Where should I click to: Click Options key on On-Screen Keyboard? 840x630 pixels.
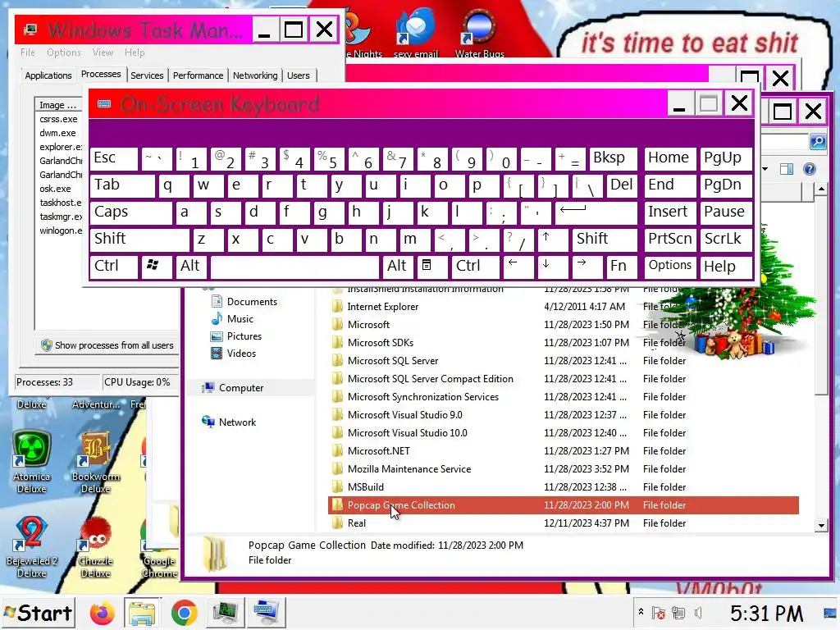click(x=670, y=267)
